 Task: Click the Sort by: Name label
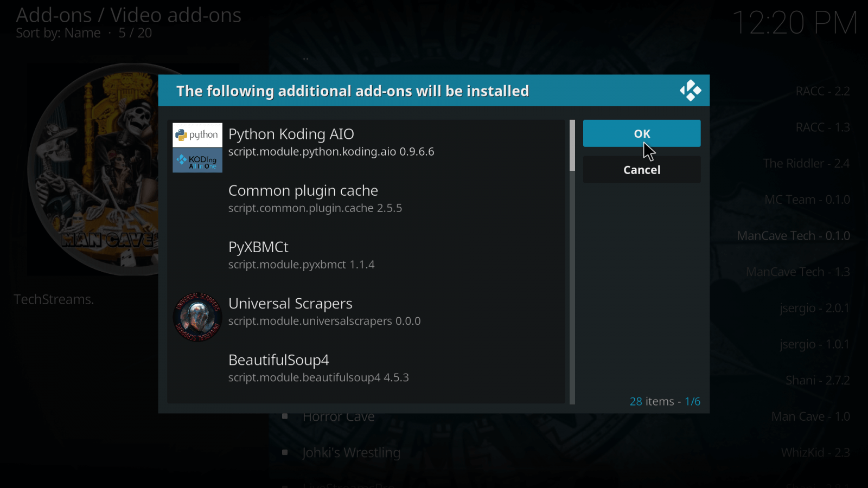pyautogui.click(x=58, y=33)
